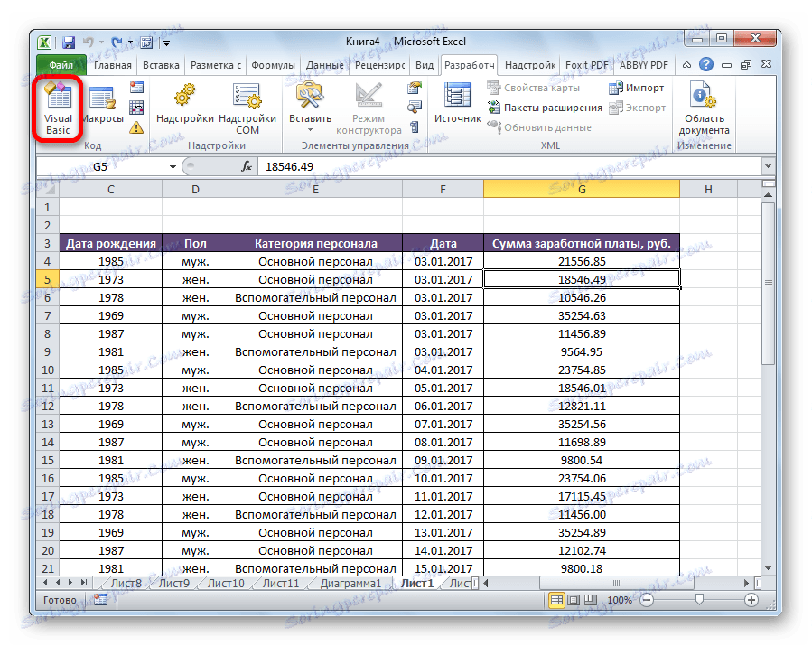
Task: Click Импорт XML button
Action: 637,88
